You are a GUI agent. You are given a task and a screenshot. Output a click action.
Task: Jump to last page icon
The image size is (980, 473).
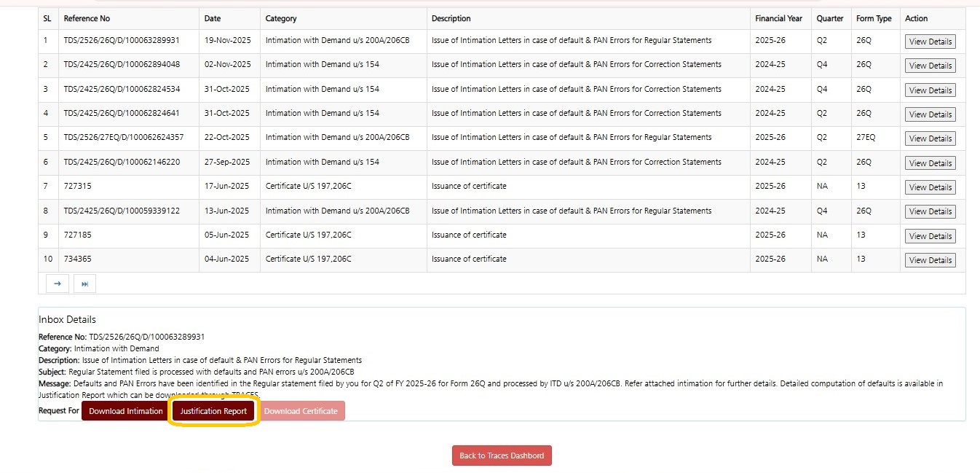(84, 284)
